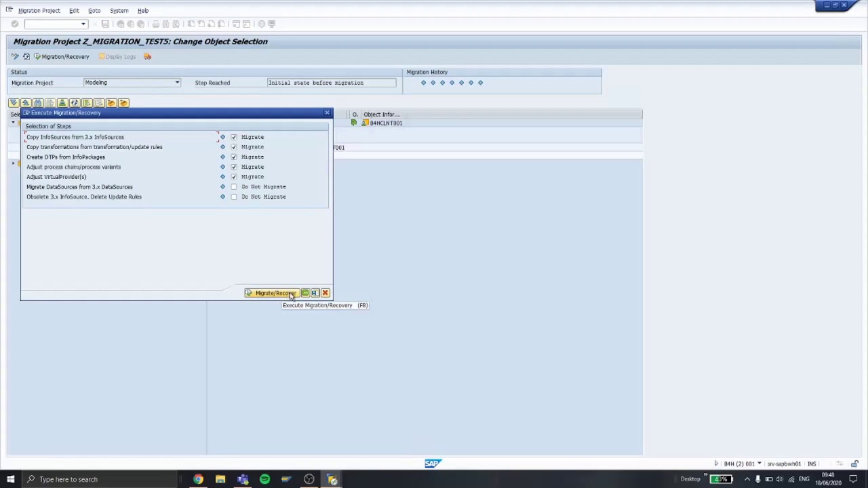
Task: Click the Object Infor... column header
Action: [382, 115]
